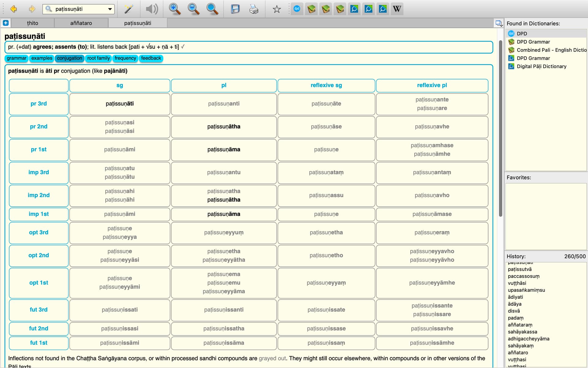Image resolution: width=588 pixels, height=368 pixels.
Task: Open the examples section button
Action: [42, 58]
